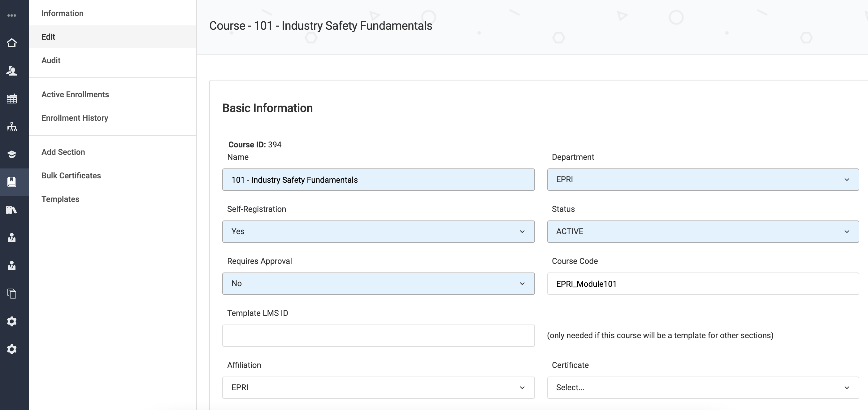The height and width of the screenshot is (410, 868).
Task: Switch to the Information menu item
Action: point(62,14)
